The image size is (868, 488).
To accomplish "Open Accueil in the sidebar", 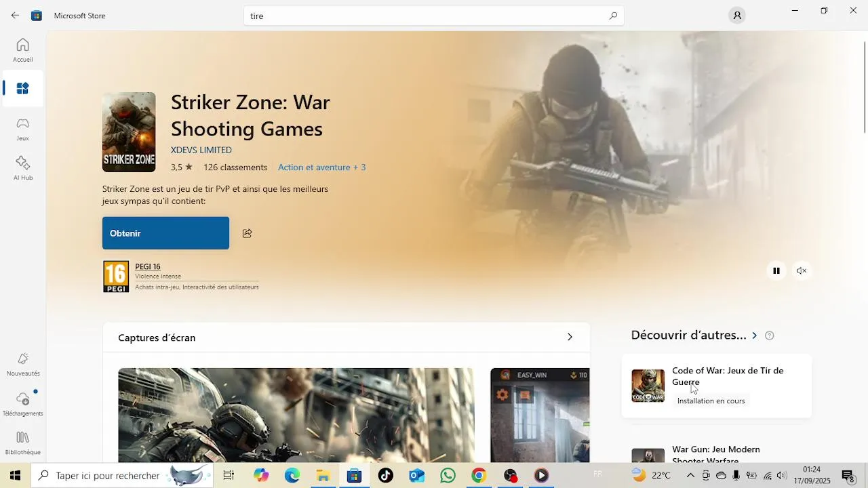I will [22, 50].
